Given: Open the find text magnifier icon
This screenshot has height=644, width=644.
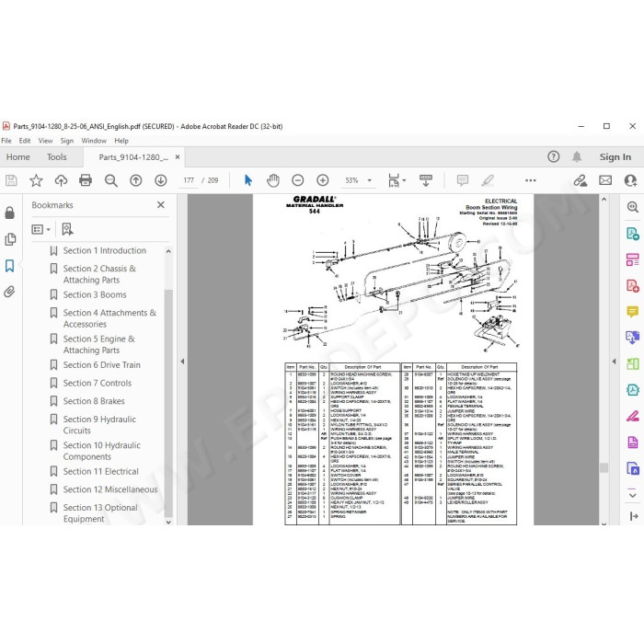Looking at the screenshot, I should pos(111,180).
